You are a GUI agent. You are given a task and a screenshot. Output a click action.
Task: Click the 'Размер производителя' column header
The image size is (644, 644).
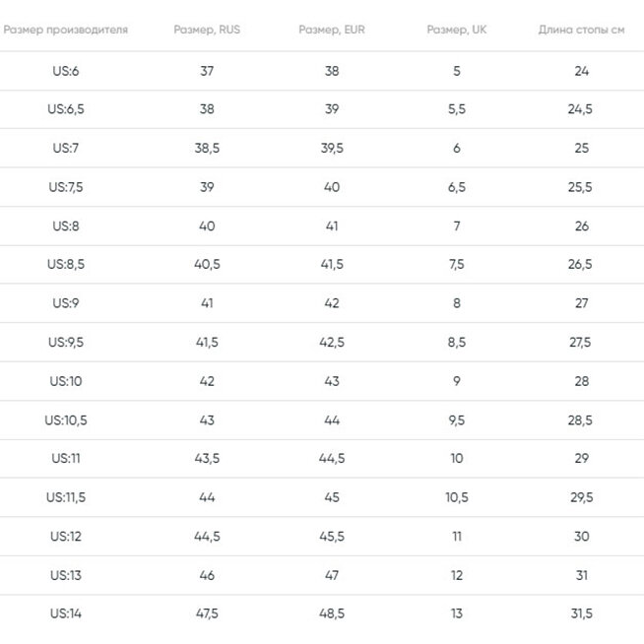tap(65, 30)
